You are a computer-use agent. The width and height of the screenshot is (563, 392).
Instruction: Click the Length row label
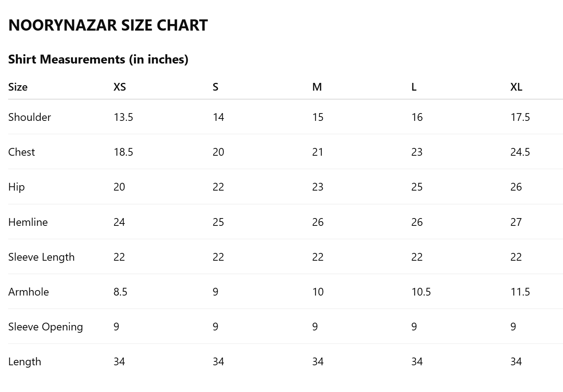point(24,361)
